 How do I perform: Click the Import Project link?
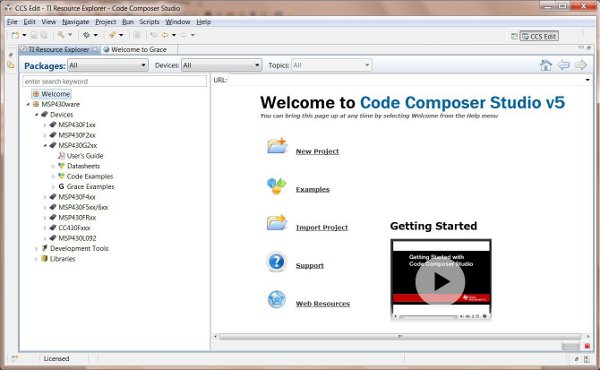coord(321,227)
